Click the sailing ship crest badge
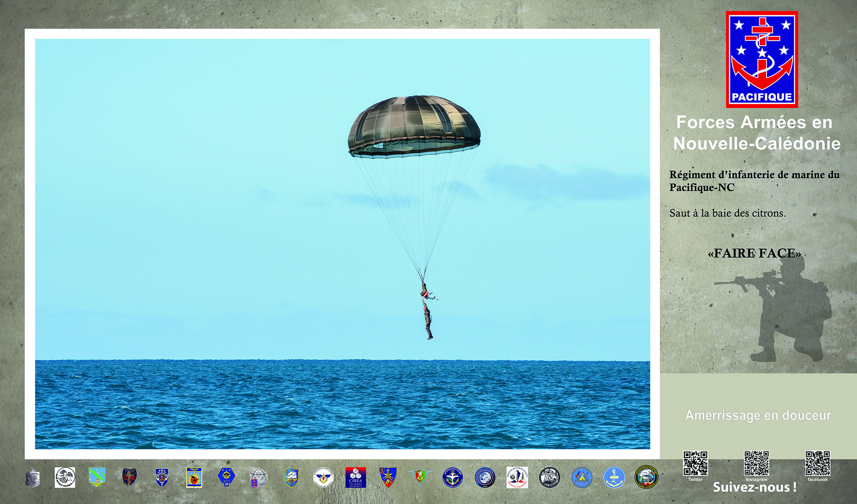The height and width of the screenshot is (504, 857). [291, 477]
